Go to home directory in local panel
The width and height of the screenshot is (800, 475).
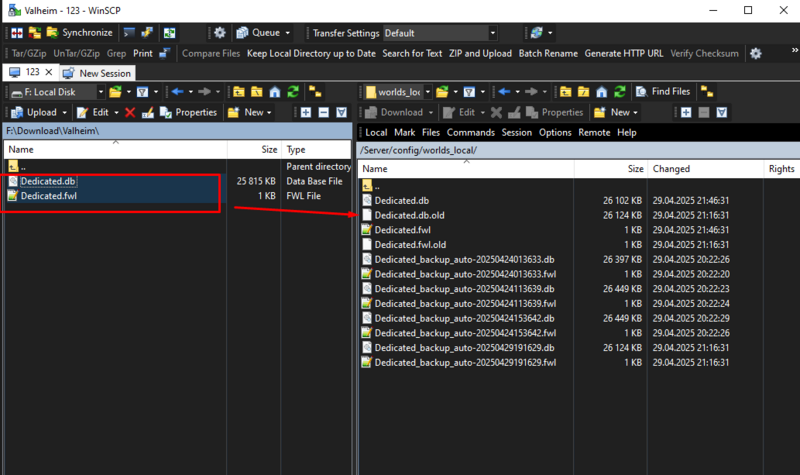pos(275,92)
